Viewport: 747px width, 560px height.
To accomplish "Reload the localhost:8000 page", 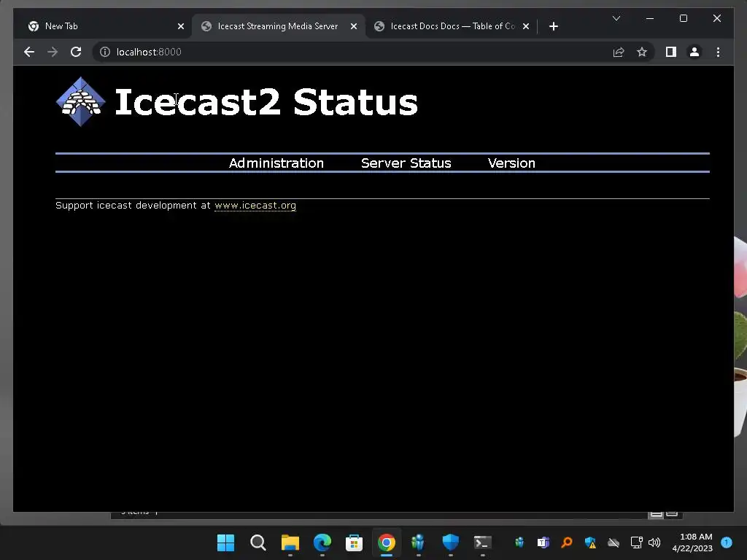I will tap(76, 52).
